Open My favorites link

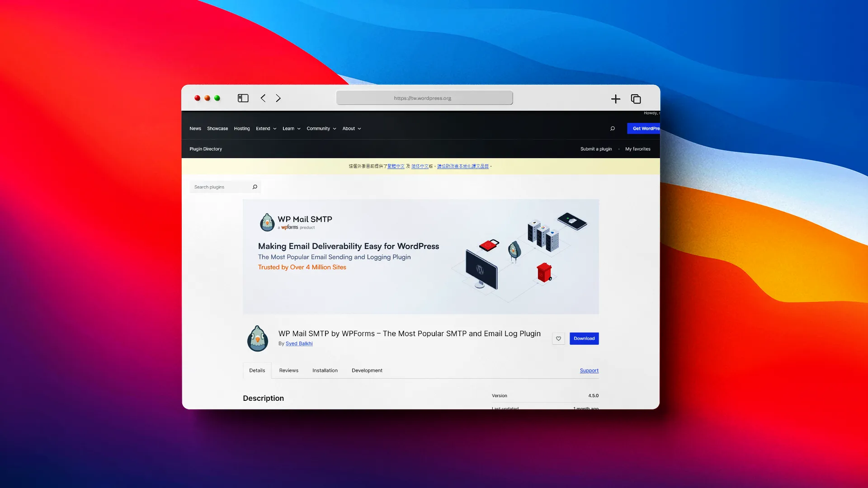637,149
